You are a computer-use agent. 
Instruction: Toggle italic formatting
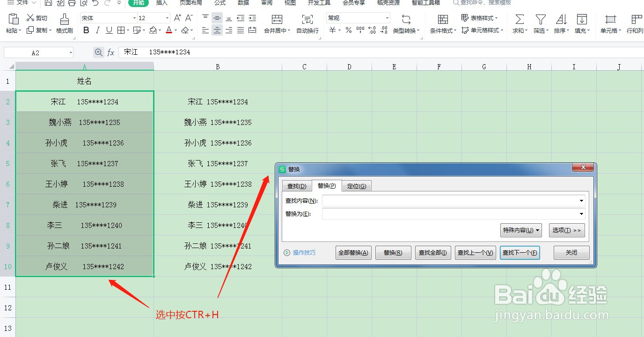(x=97, y=30)
